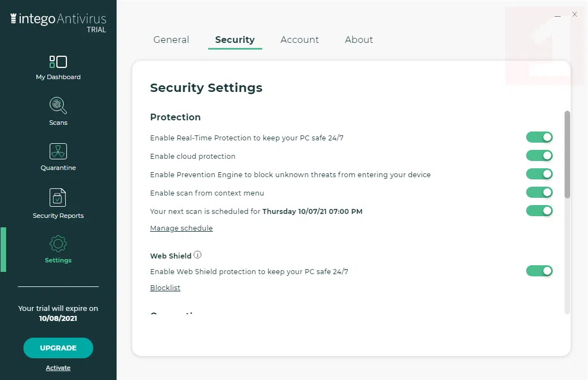Turn off Web Shield protection toggle
Viewport: 588px width, 380px height.
[539, 271]
